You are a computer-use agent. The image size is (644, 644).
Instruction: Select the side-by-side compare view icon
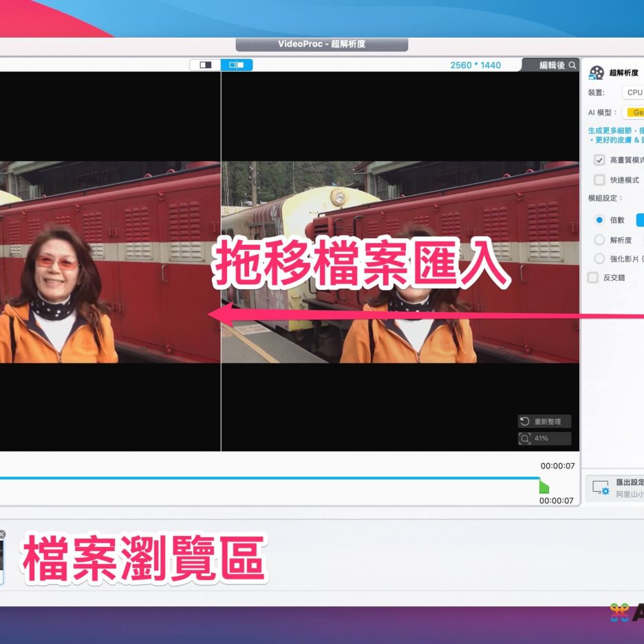coord(237,65)
